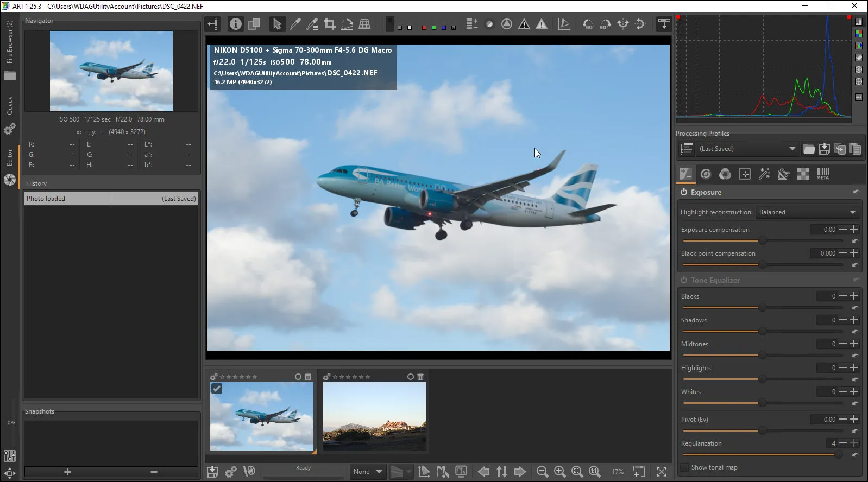Click the straighten/rotate selection tool
Image resolution: width=868 pixels, height=482 pixels.
(347, 24)
